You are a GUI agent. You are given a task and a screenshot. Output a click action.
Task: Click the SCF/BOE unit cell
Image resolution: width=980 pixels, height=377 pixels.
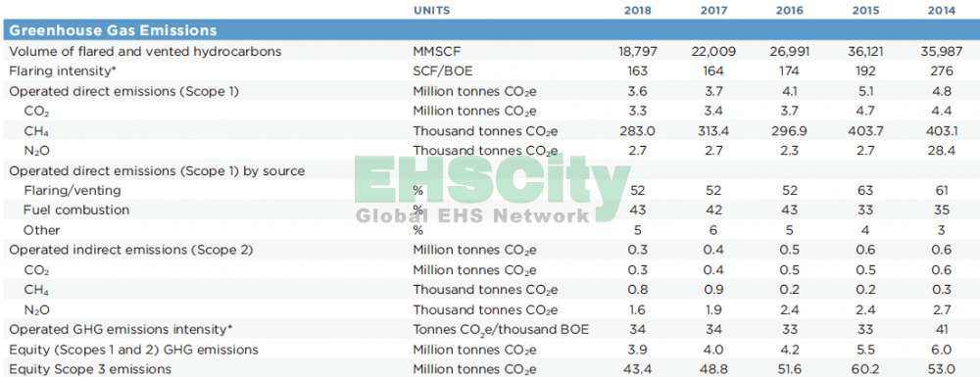coord(440,71)
